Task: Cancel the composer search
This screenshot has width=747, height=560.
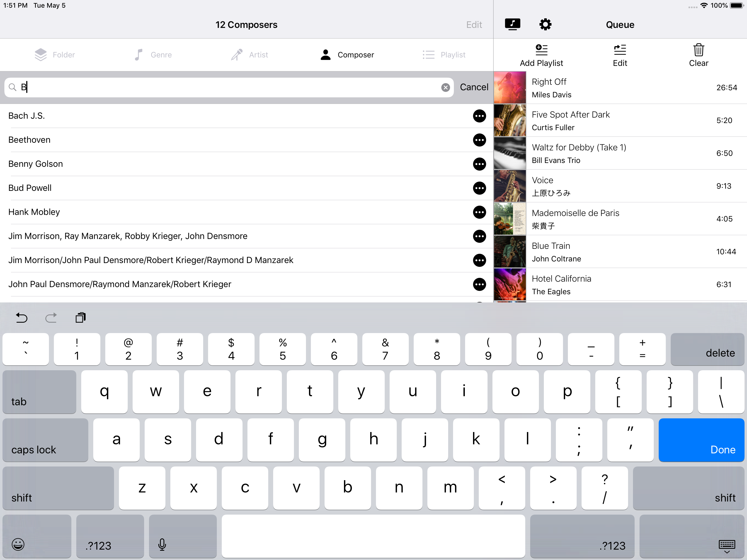Action: 474,87
